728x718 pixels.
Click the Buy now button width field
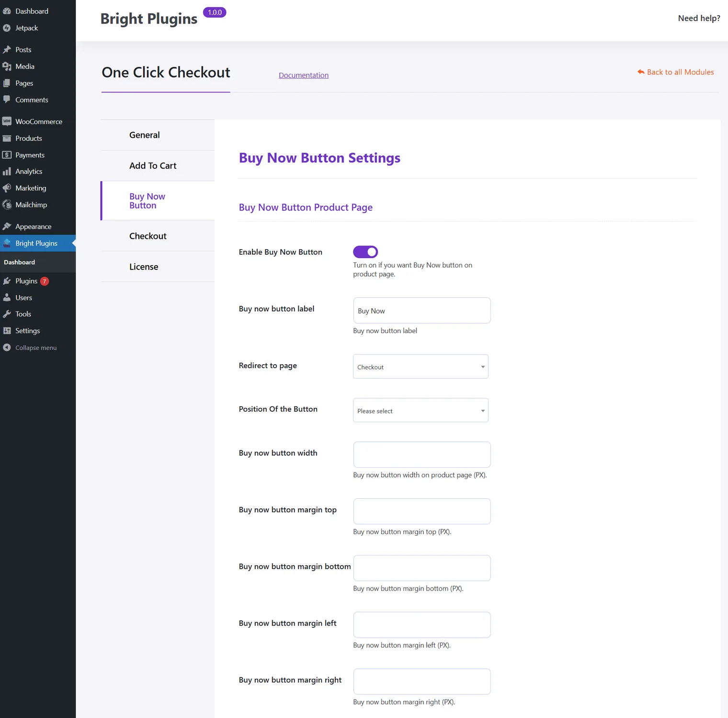point(422,455)
